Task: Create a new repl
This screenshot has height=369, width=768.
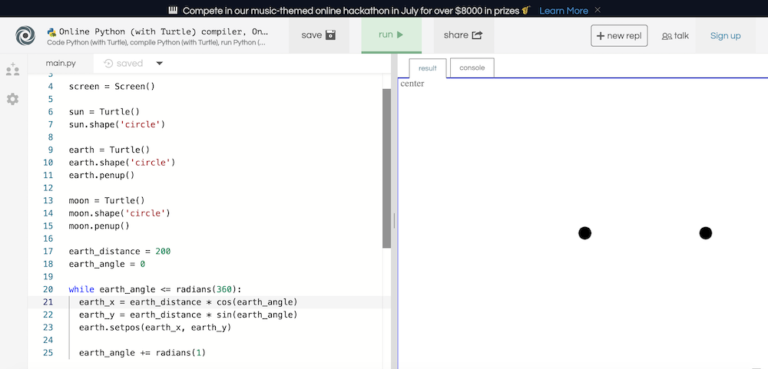Action: pos(619,36)
